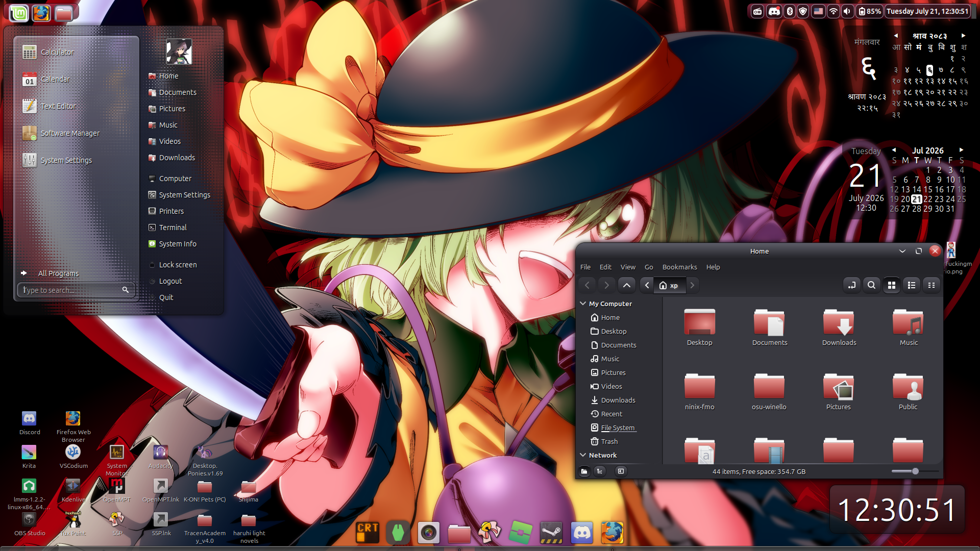Open the Wi-Fi network tray icon

tap(834, 11)
